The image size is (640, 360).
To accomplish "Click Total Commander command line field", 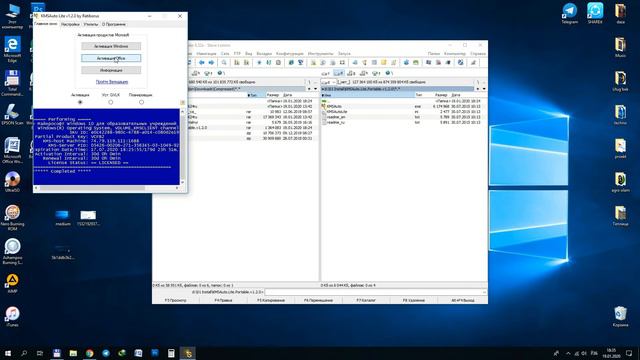I will tap(376, 292).
